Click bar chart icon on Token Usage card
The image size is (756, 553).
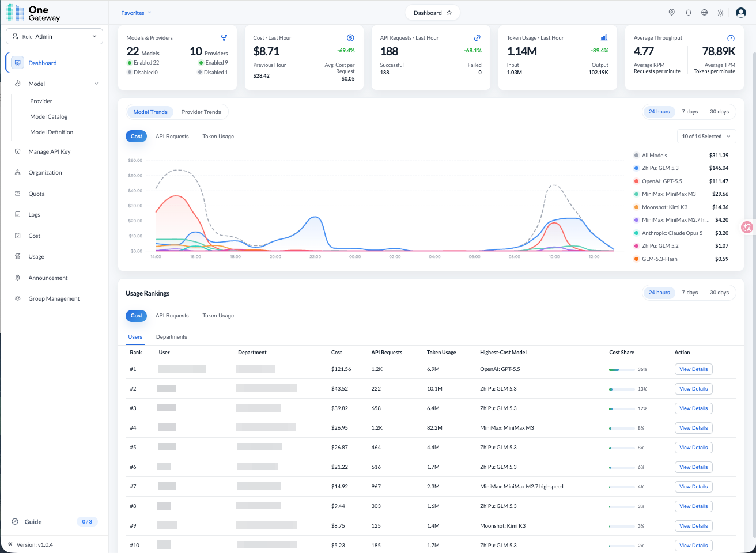point(604,38)
